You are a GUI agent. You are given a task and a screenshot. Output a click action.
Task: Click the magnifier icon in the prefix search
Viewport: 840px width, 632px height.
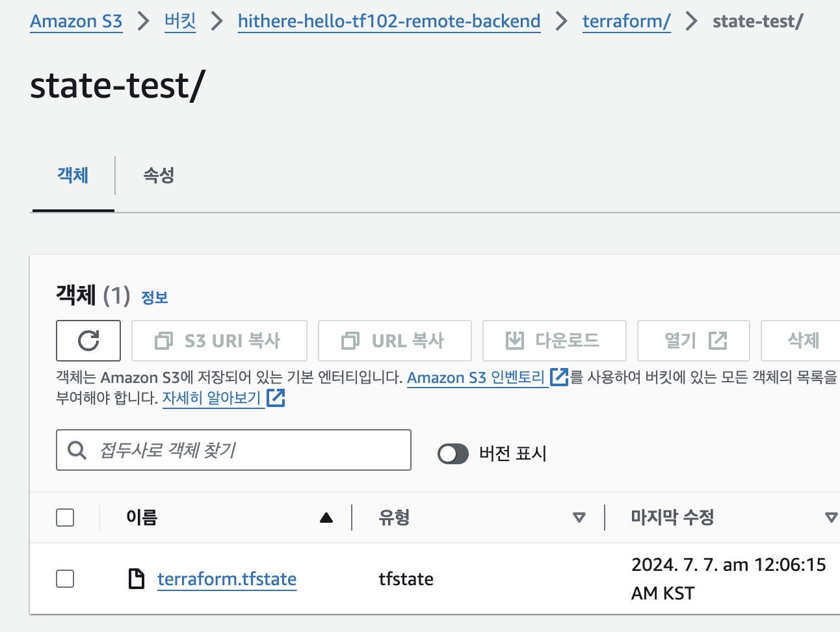77,450
